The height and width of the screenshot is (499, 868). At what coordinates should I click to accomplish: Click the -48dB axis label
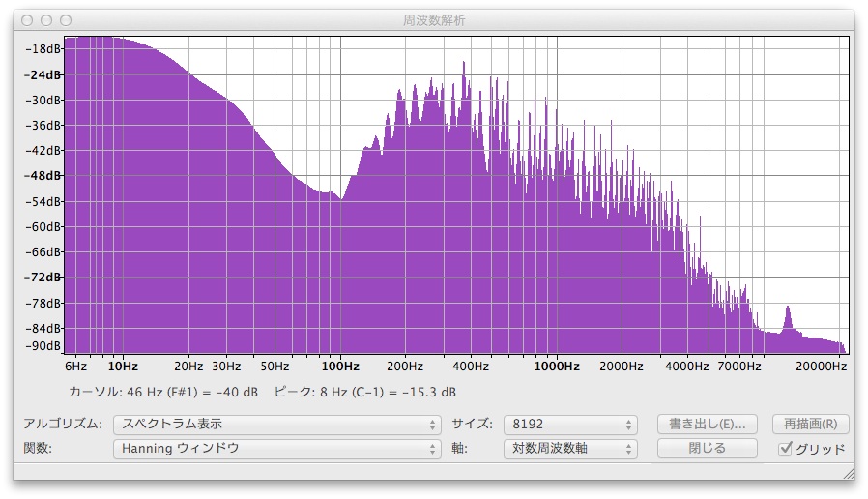coord(43,176)
